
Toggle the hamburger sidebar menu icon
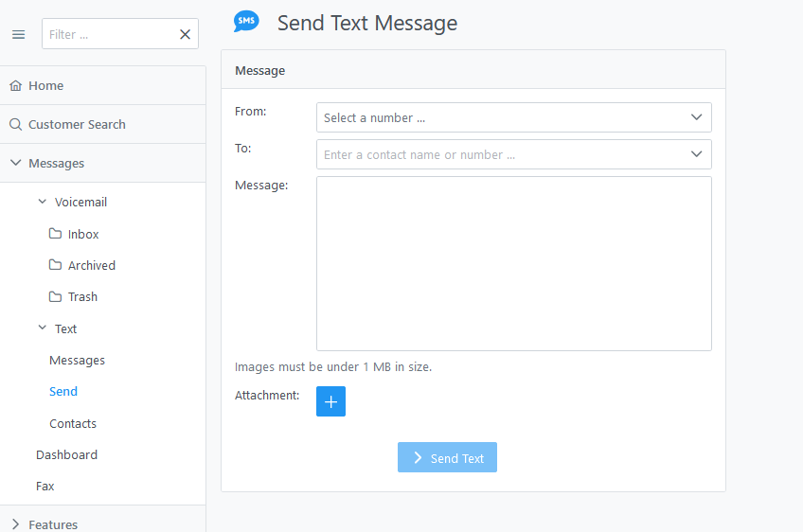coord(18,34)
